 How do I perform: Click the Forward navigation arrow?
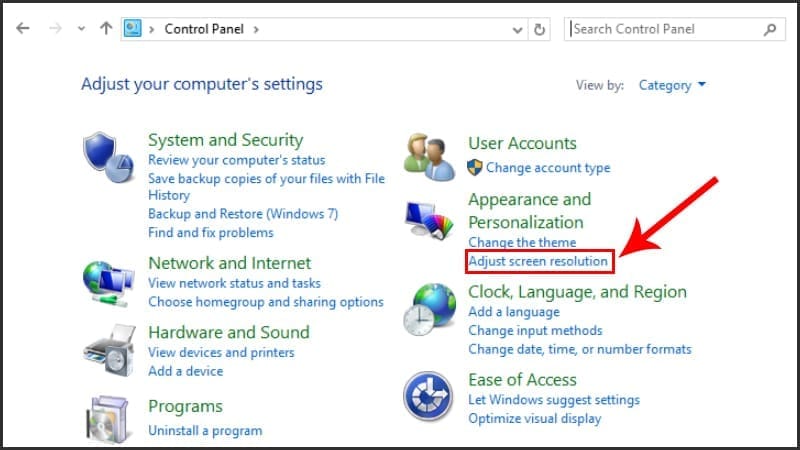point(55,29)
